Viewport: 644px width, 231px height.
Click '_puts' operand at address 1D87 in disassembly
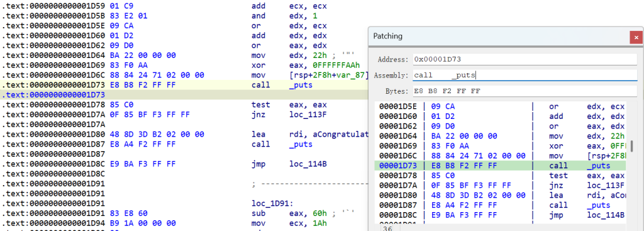tap(301, 144)
